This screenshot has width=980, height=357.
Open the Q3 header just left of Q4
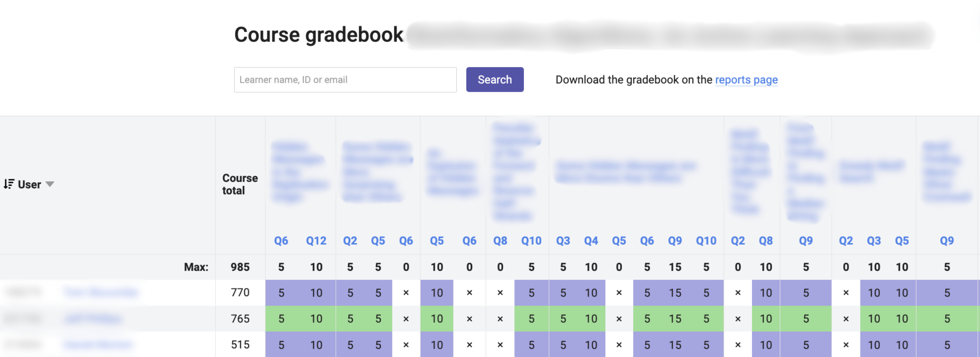(563, 241)
